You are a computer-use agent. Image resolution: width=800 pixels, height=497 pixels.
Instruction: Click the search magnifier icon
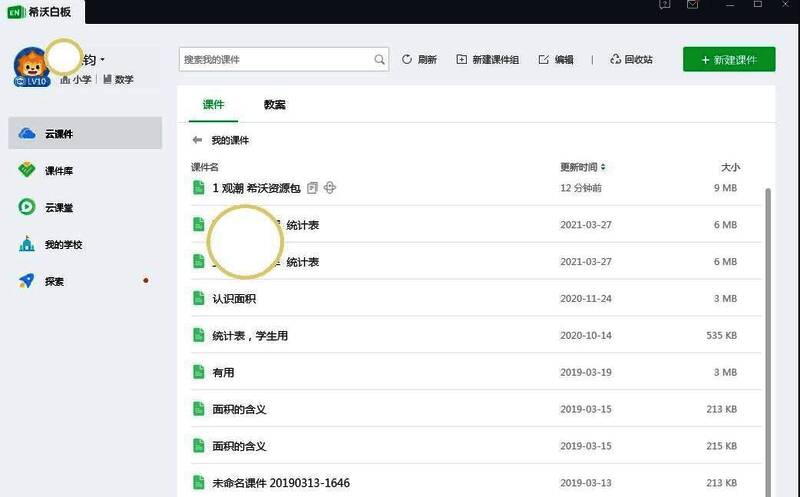click(380, 60)
